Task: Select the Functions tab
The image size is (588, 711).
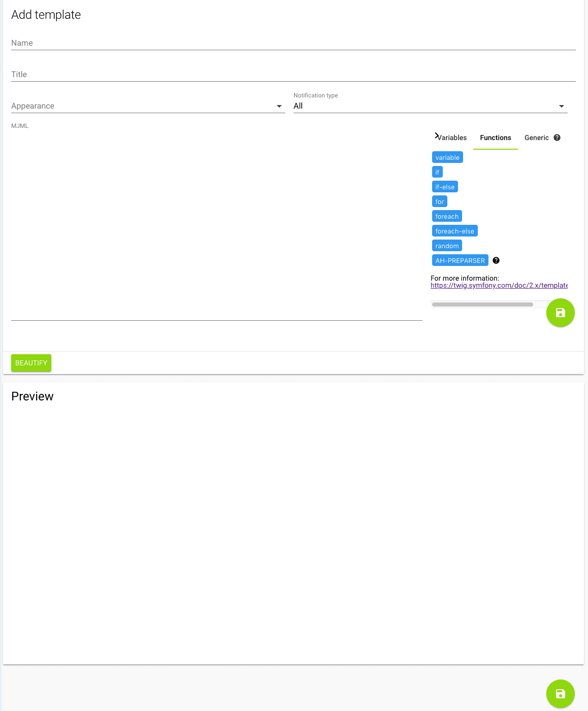Action: (495, 138)
